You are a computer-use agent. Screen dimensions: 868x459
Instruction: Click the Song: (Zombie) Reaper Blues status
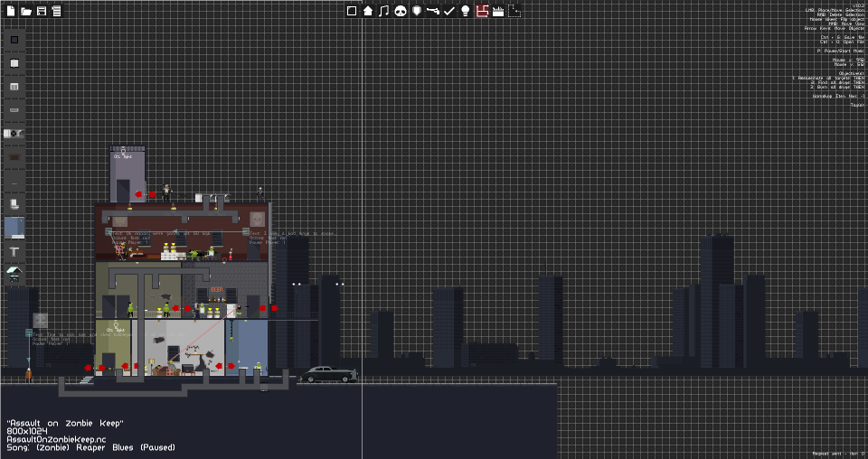(x=90, y=447)
